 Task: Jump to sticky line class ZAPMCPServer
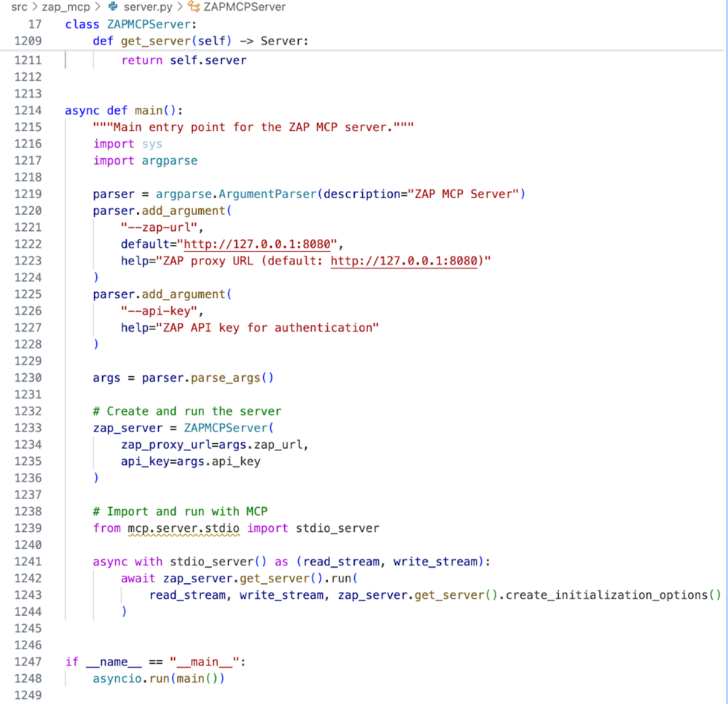coord(131,24)
